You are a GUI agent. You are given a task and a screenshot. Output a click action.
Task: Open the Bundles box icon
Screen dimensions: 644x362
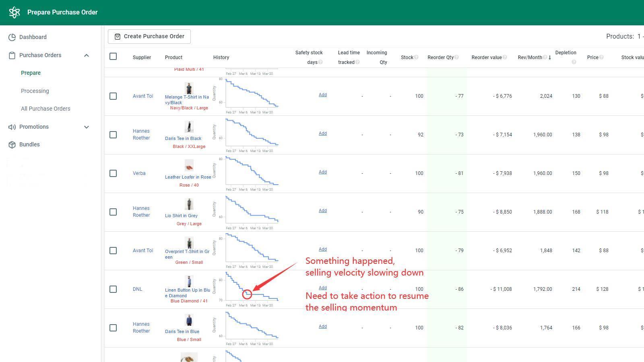tap(11, 144)
